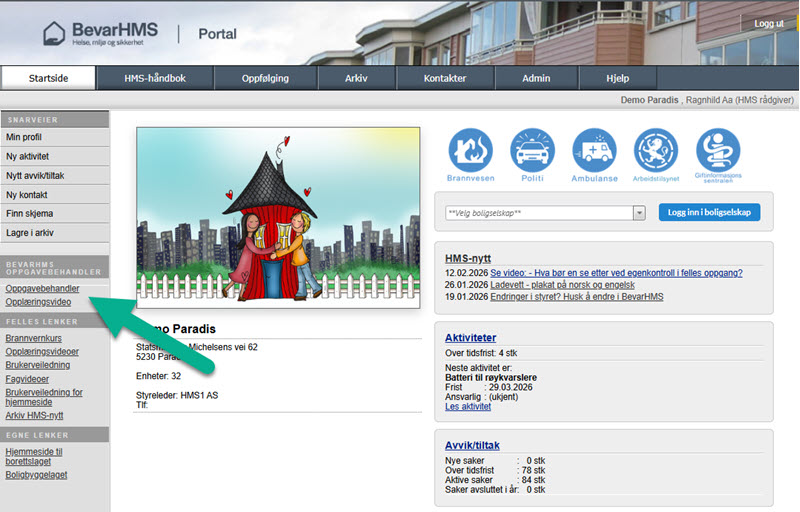The image size is (800, 512).
Task: Click the Ambulanse emergency icon
Action: click(594, 152)
